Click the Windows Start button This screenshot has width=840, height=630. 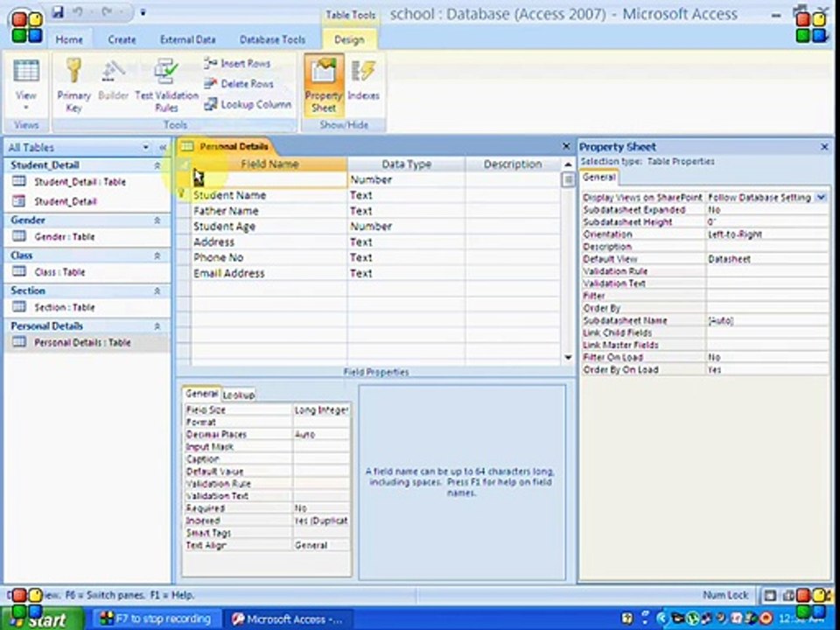click(x=42, y=619)
